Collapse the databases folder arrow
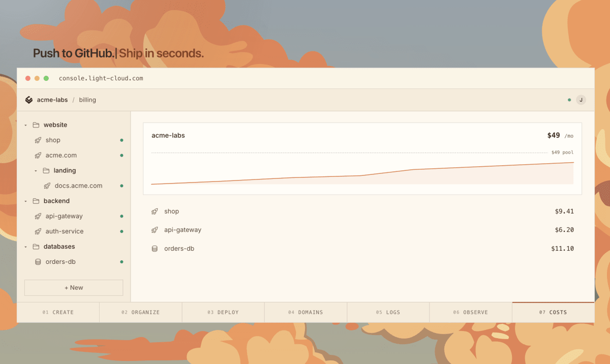The width and height of the screenshot is (610, 364). point(25,247)
